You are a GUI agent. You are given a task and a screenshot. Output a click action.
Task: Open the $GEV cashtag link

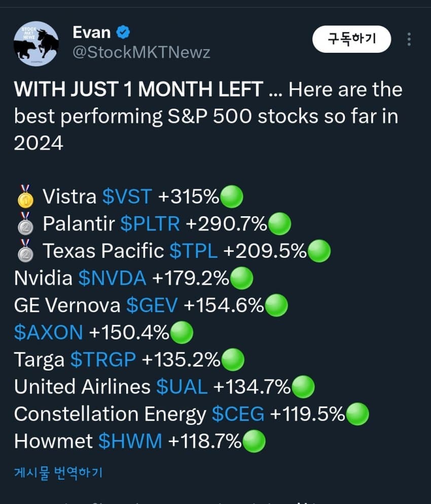[x=152, y=305]
